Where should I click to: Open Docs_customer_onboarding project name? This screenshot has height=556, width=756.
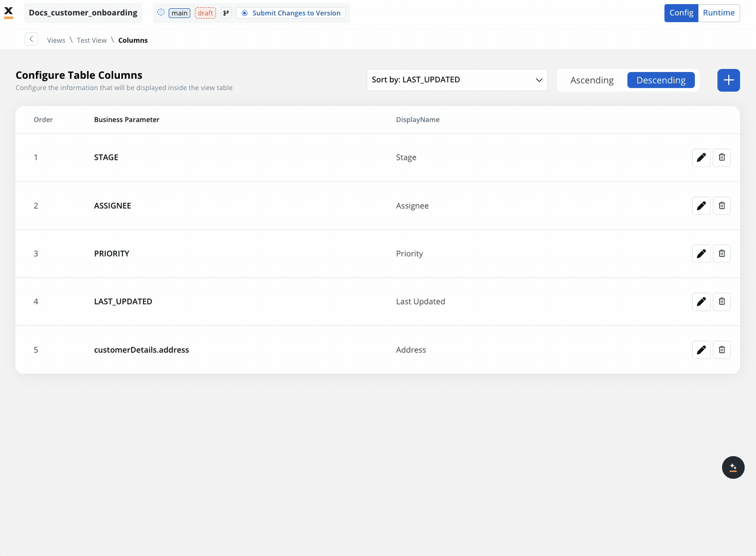[x=83, y=13]
